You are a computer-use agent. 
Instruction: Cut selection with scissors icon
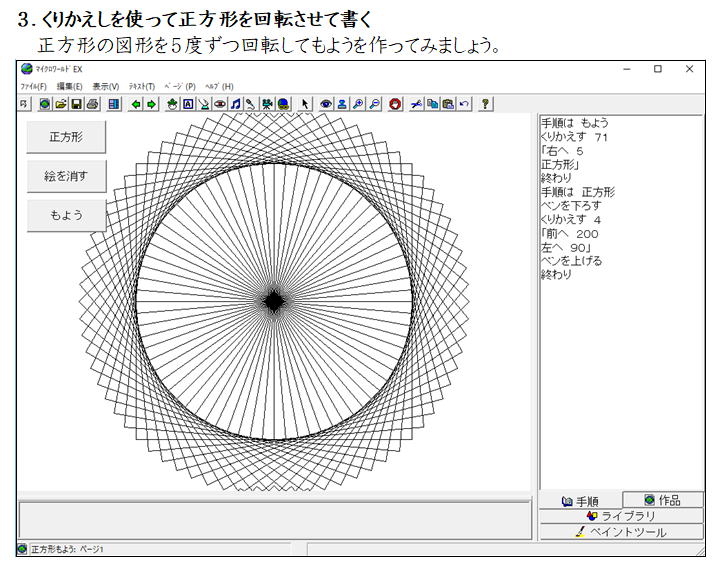pos(416,104)
